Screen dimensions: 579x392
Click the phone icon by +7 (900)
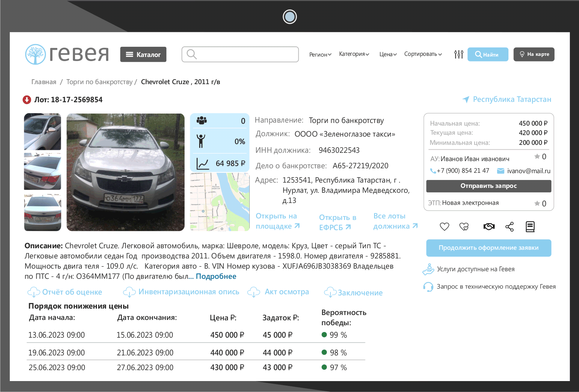coord(433,171)
